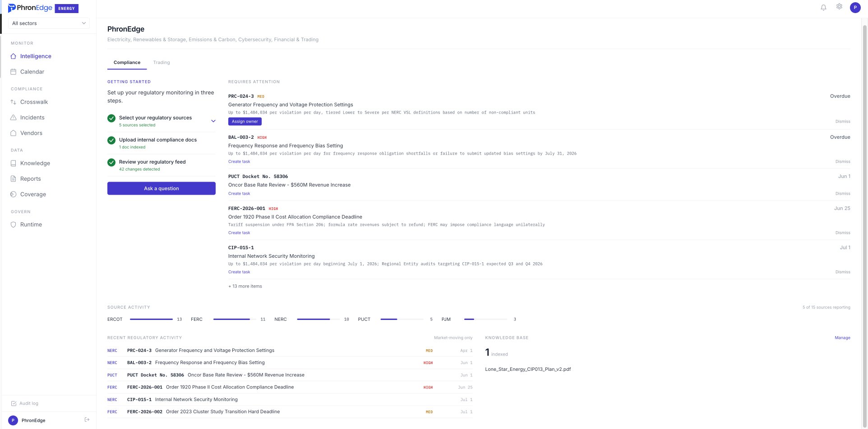Image resolution: width=868 pixels, height=429 pixels.
Task: Switch to the Compliance tab
Action: (127, 63)
